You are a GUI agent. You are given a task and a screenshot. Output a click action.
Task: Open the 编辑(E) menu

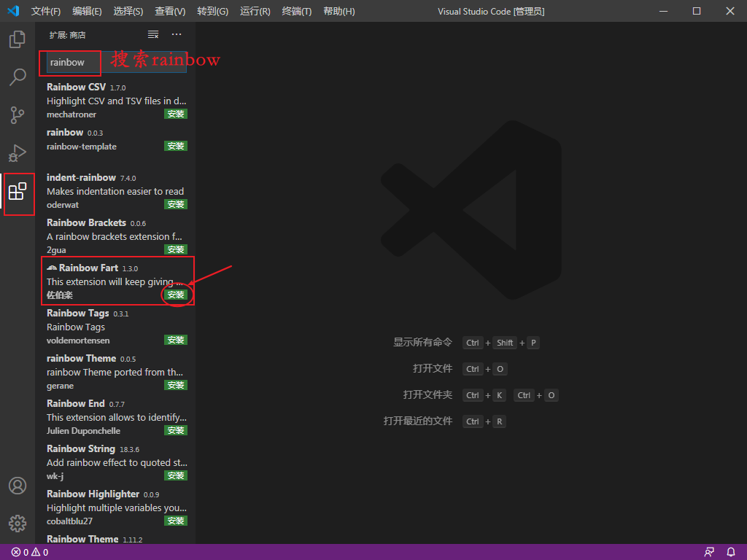88,11
